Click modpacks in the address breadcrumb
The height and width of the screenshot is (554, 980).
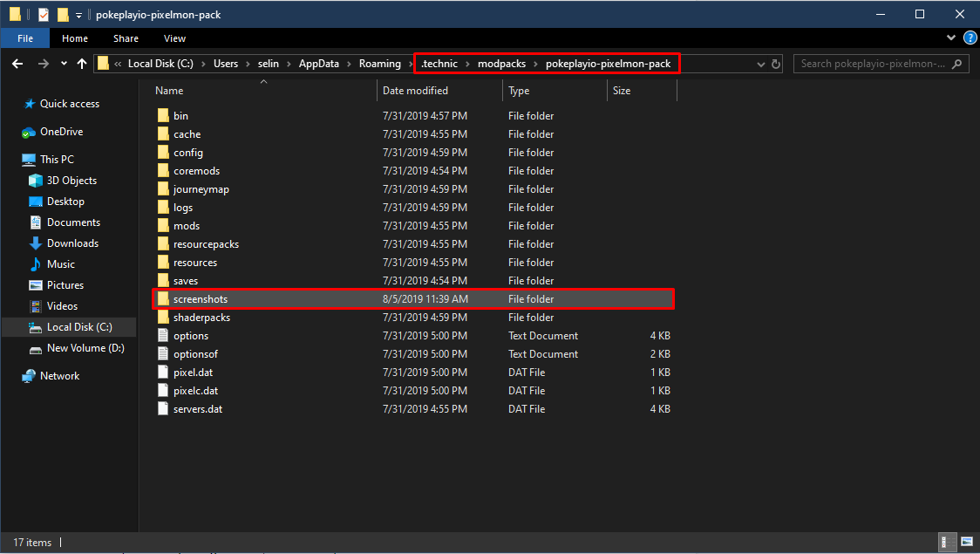(x=502, y=64)
